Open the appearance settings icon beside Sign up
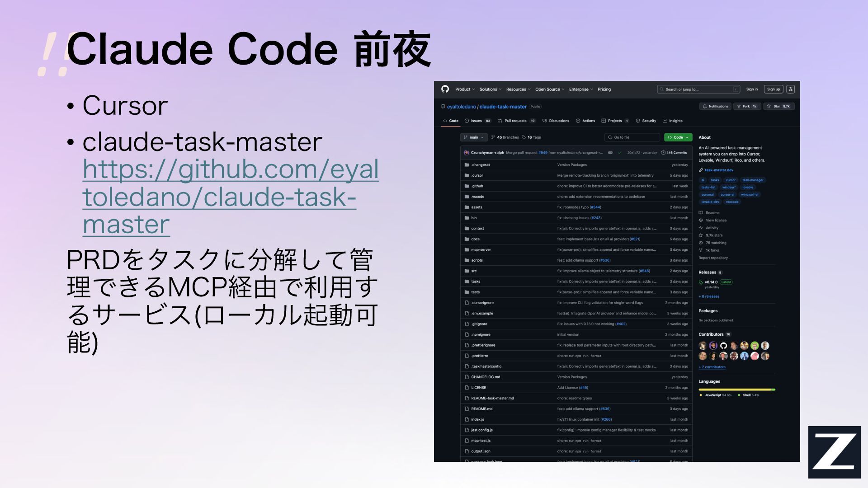Image resolution: width=868 pixels, height=488 pixels. [x=790, y=89]
